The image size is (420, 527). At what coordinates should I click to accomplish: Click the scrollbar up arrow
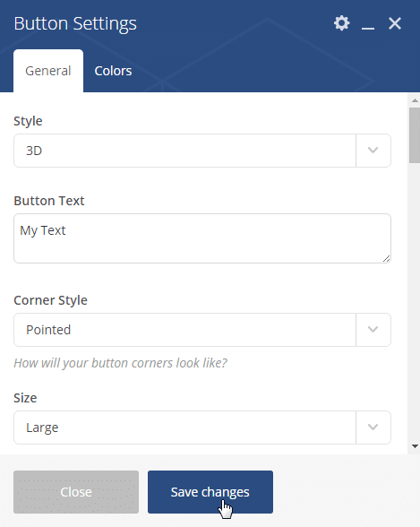415,100
